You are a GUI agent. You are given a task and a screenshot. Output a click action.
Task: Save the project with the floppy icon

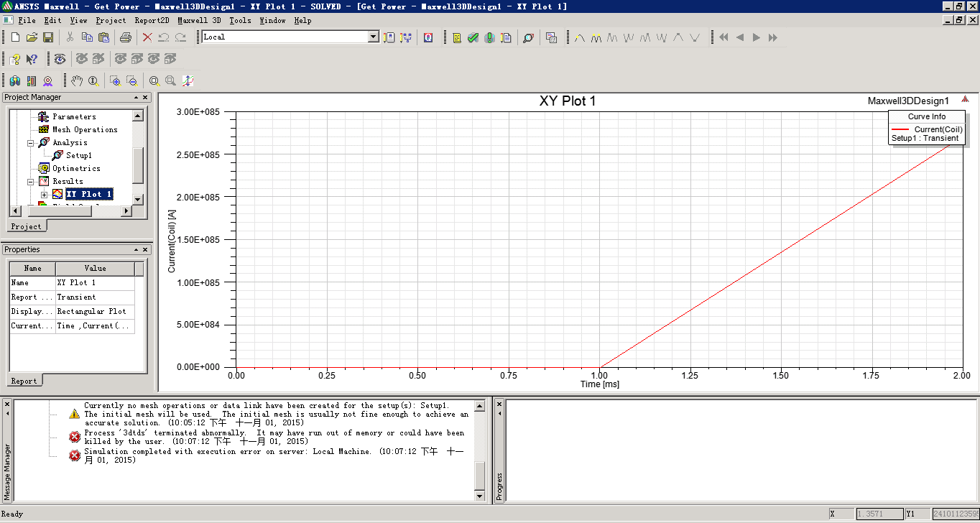tap(48, 37)
